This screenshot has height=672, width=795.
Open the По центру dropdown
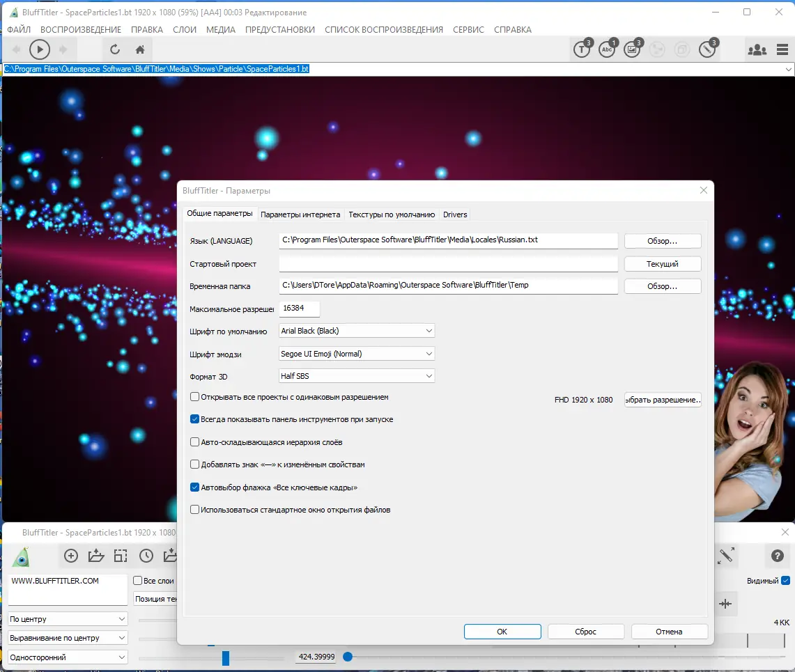pyautogui.click(x=68, y=619)
